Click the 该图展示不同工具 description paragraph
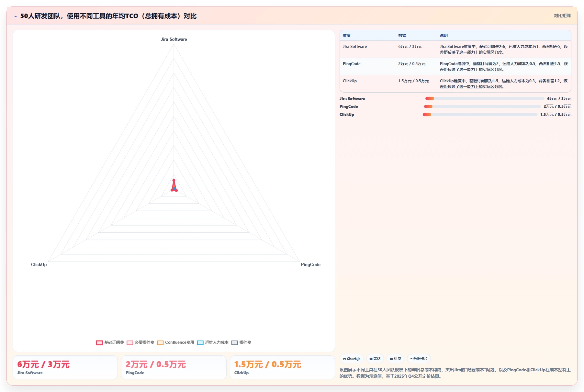This screenshot has height=392, width=584. tap(455, 373)
